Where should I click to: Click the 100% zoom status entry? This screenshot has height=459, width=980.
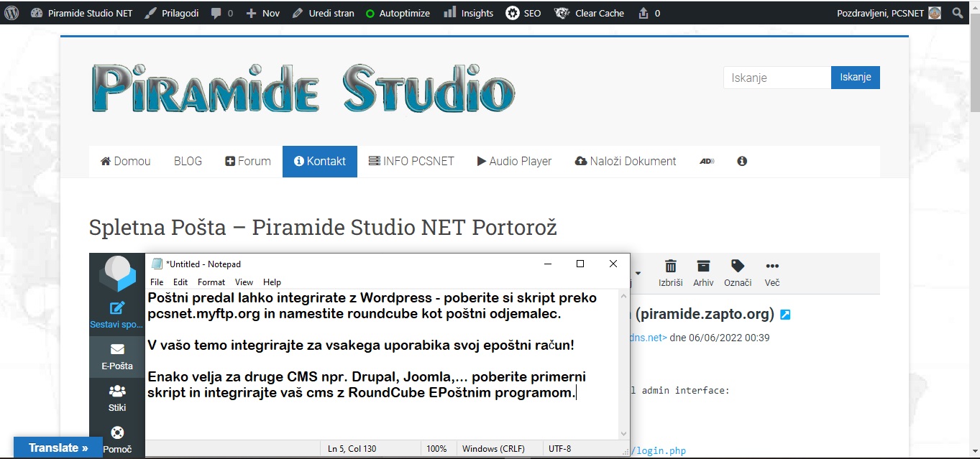point(436,449)
